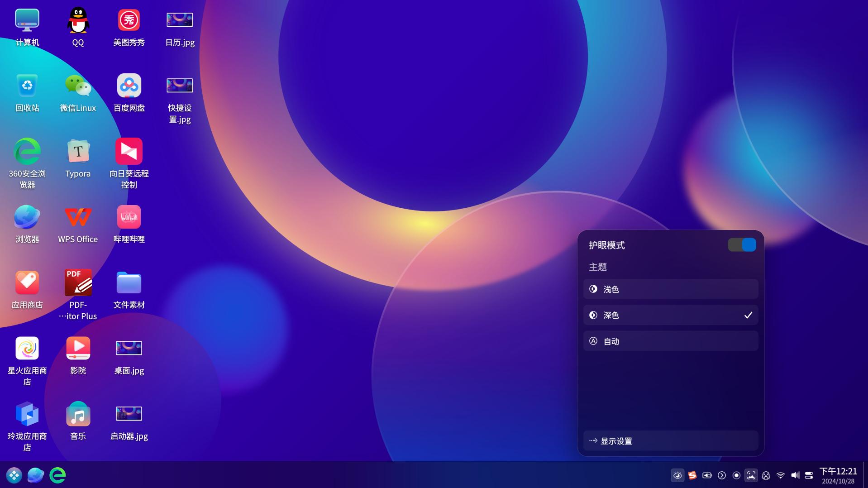Open the launcher menu in taskbar

click(x=14, y=475)
